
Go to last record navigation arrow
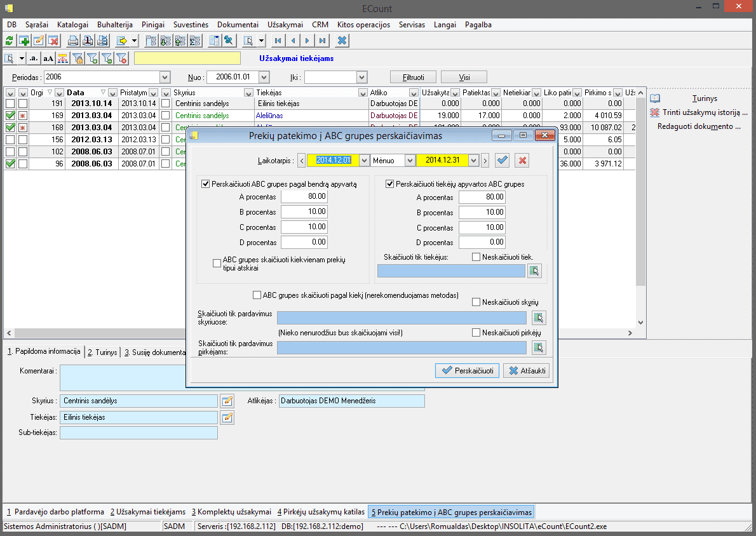323,41
